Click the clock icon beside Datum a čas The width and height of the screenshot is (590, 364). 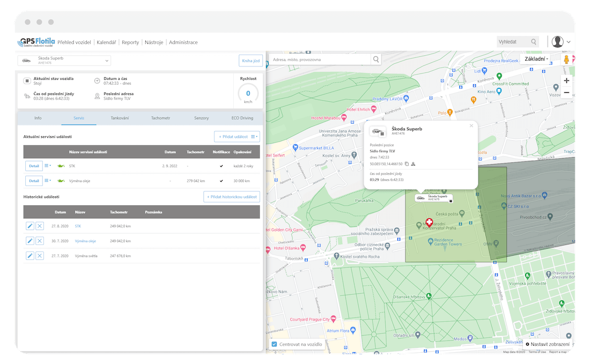pyautogui.click(x=97, y=81)
